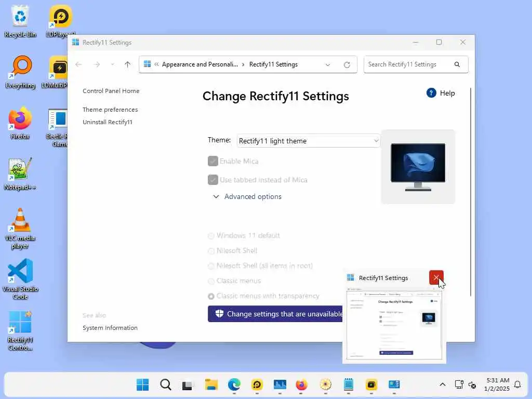The width and height of the screenshot is (532, 399).
Task: Open the VLC media player desktop shortcut
Action: click(x=20, y=229)
